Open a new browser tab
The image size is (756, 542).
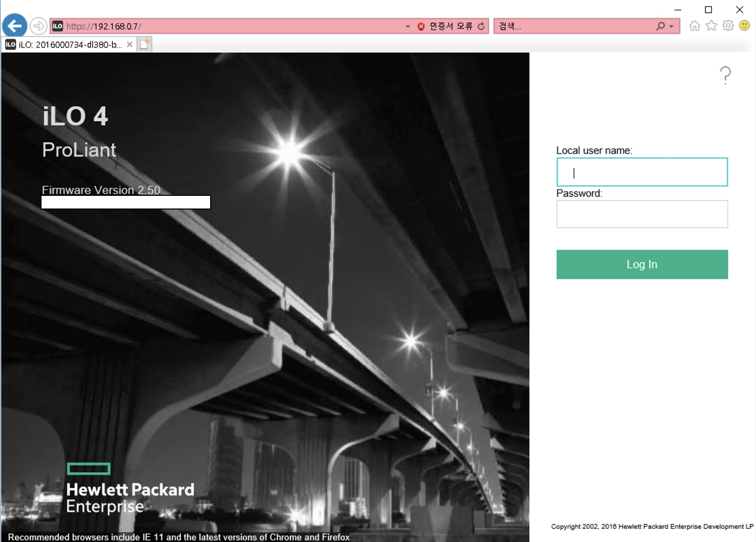(x=144, y=45)
